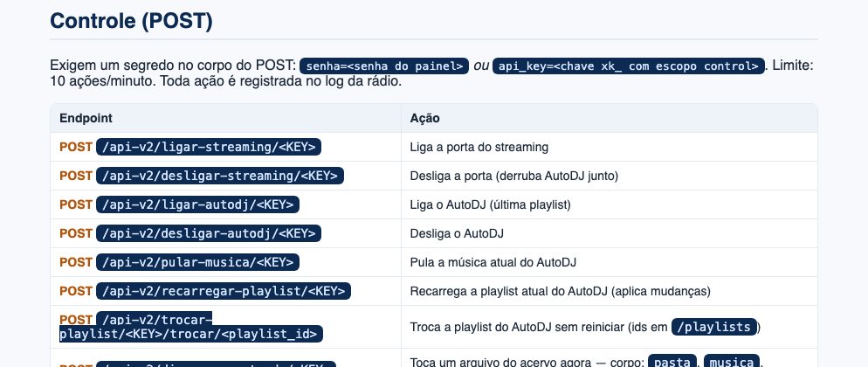Viewport: 868px width, 367px height.
Task: Click the '/playlists' code tag
Action: [x=713, y=327]
